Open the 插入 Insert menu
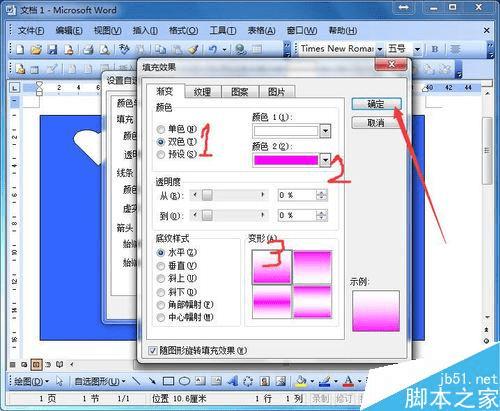 tap(145, 31)
